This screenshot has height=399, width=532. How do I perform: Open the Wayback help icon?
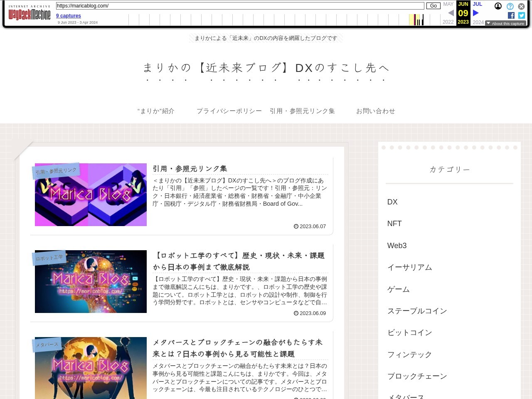tap(510, 6)
